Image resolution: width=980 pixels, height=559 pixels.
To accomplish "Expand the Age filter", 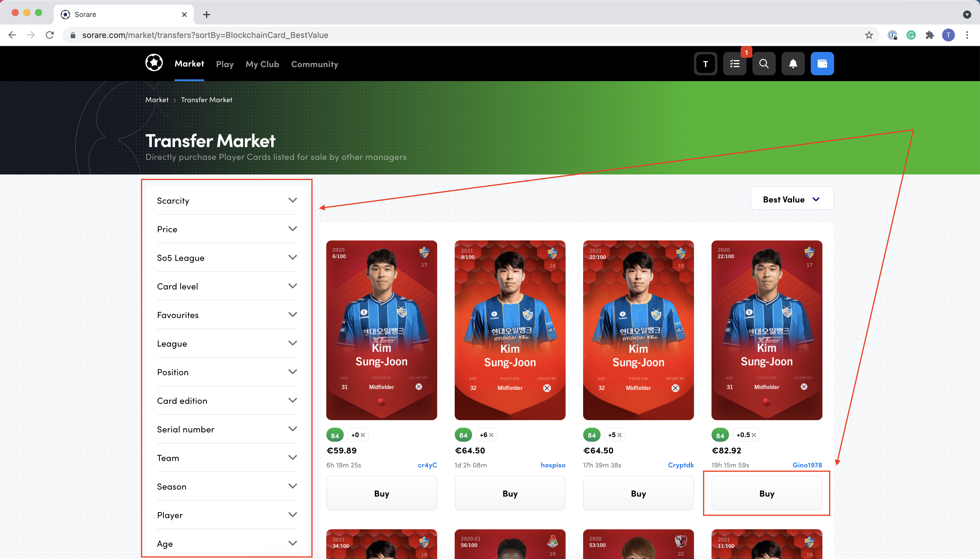I will 227,544.
